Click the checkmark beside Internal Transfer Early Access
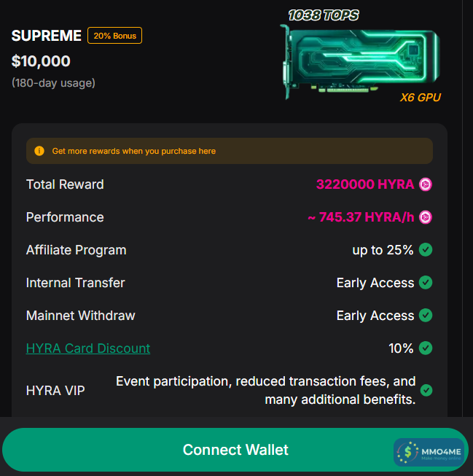Screen dimensions: 473x476 426,283
